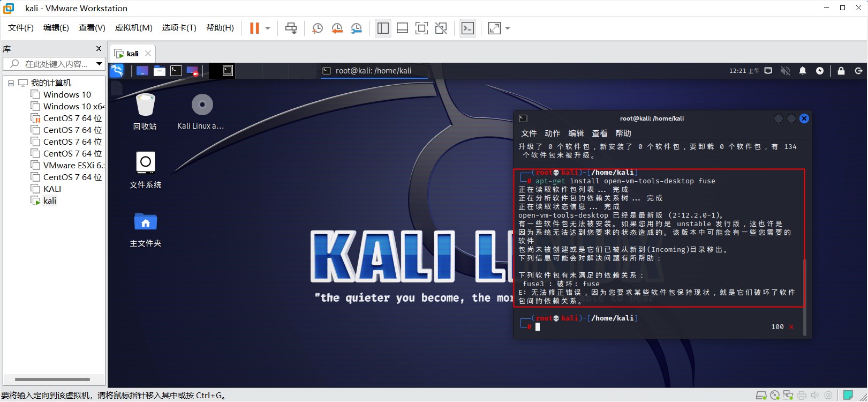The height and width of the screenshot is (402, 868).
Task: Click the stretch guest display icon
Action: pos(494,28)
